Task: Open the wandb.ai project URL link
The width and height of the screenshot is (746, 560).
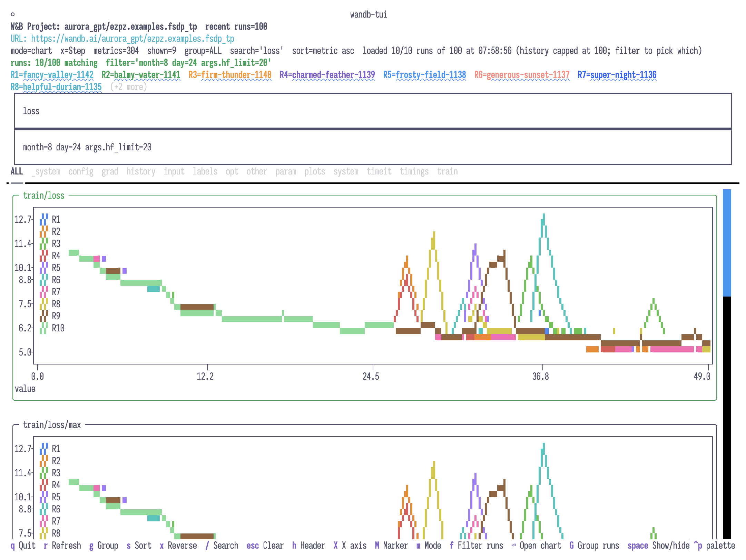Action: pyautogui.click(x=133, y=39)
